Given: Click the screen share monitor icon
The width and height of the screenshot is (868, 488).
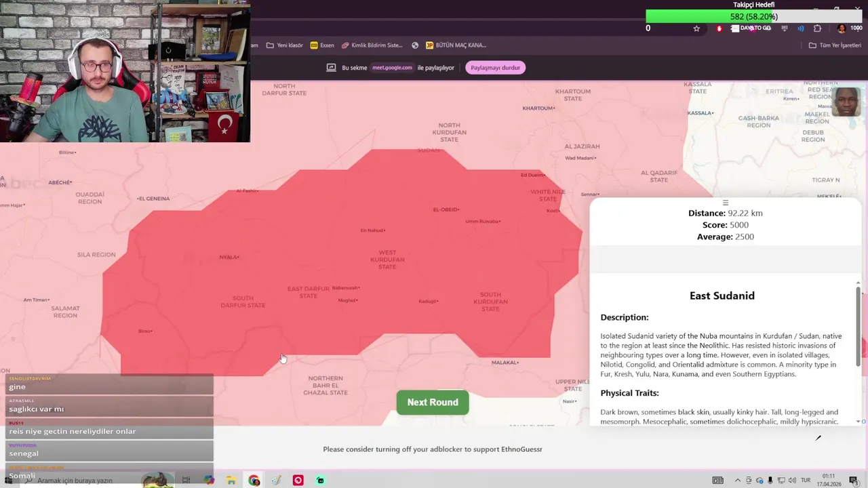Looking at the screenshot, I should (331, 68).
